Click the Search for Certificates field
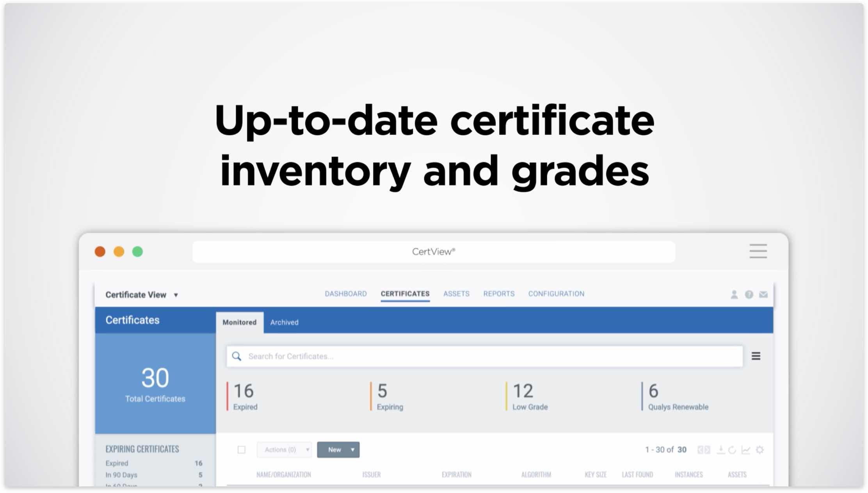The height and width of the screenshot is (493, 868). pyautogui.click(x=484, y=356)
